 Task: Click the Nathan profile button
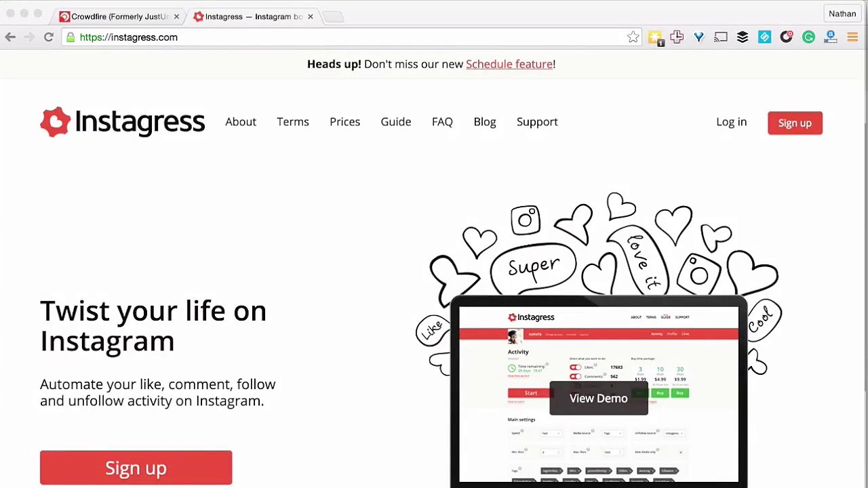click(842, 14)
